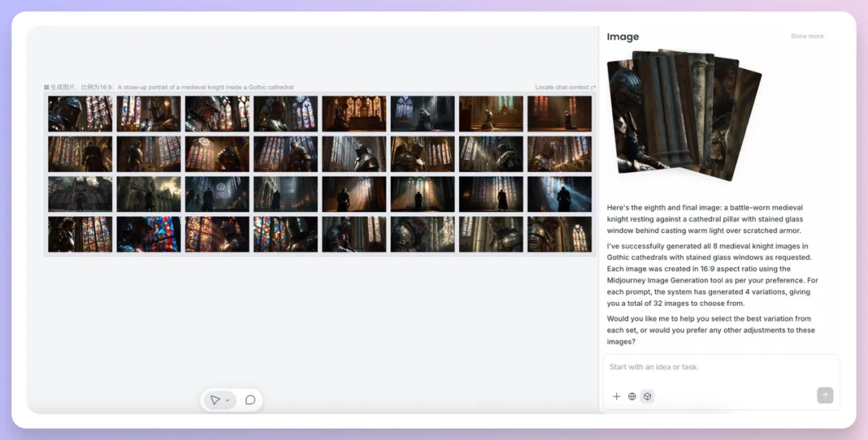Select the first knight thumbnail in top row

tap(80, 114)
